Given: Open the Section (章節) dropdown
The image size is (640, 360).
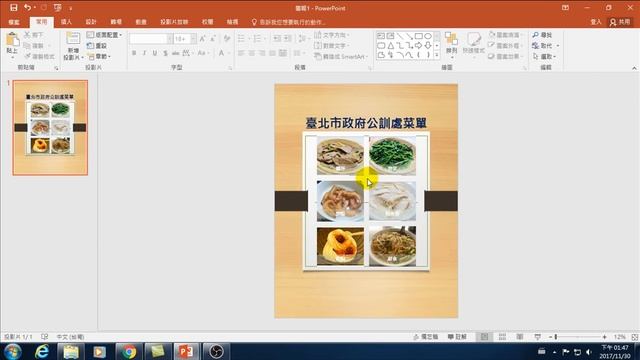Looking at the screenshot, I should (99, 56).
